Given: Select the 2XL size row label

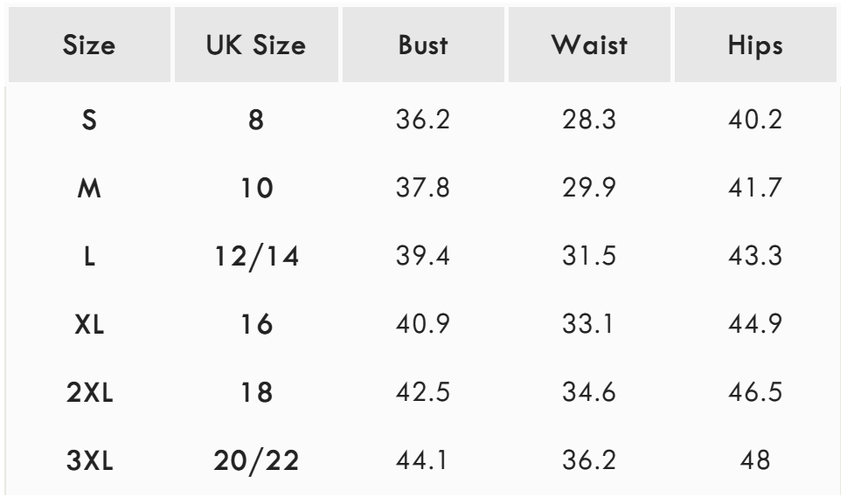Looking at the screenshot, I should [90, 393].
